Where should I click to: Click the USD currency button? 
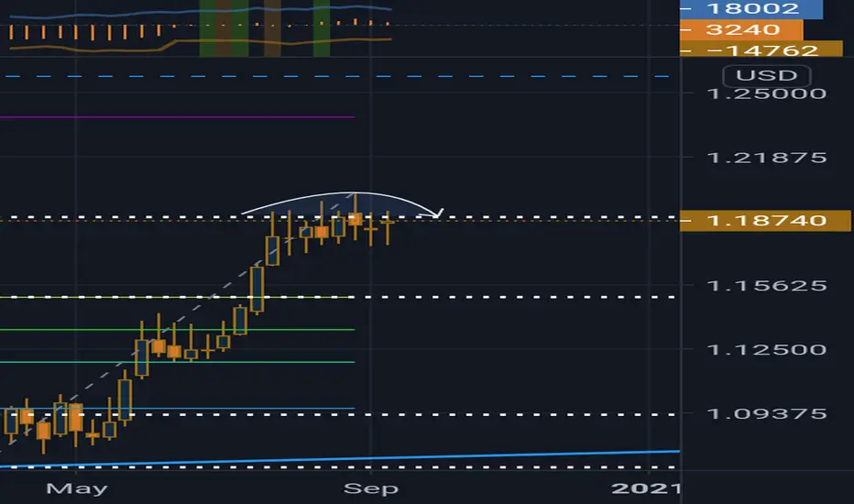point(766,75)
